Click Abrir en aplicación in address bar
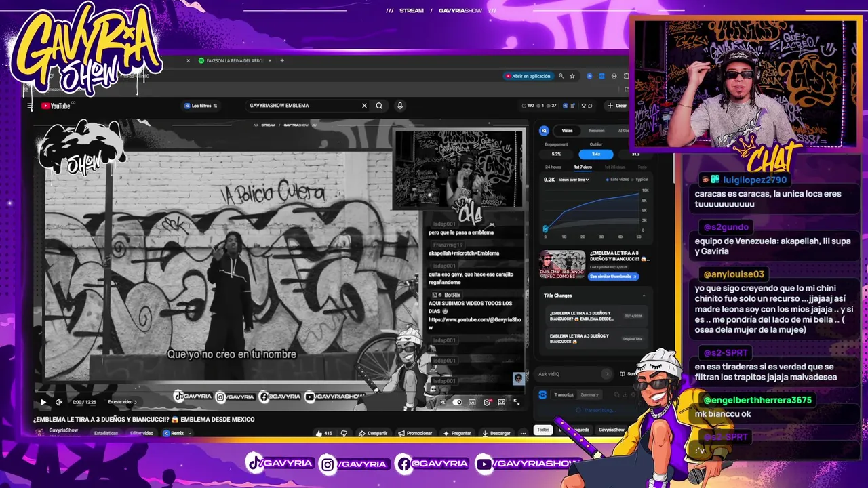Image resolution: width=868 pixels, height=488 pixels. [528, 76]
